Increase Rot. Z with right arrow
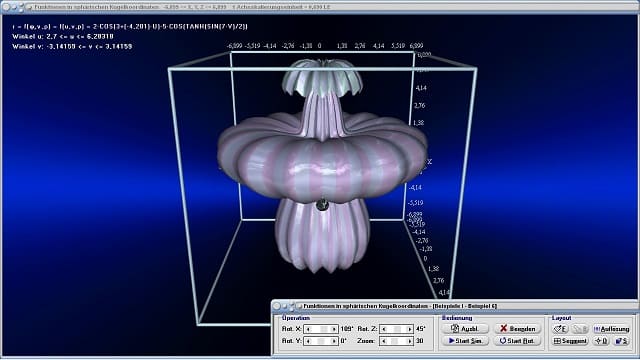The image size is (640, 360). click(410, 329)
